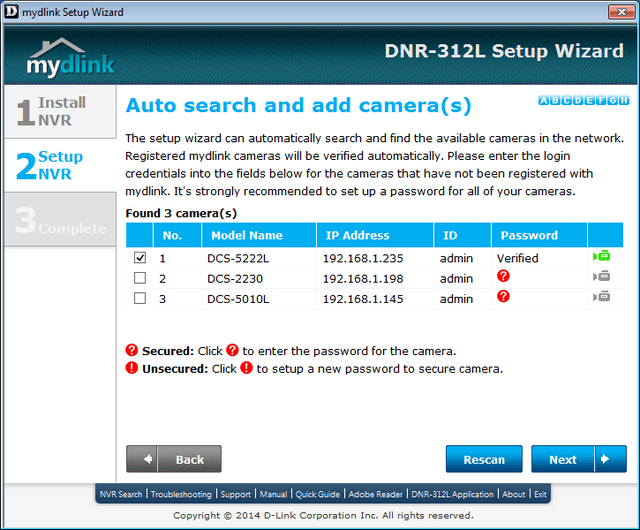
Task: Click the Next button
Action: click(x=579, y=459)
